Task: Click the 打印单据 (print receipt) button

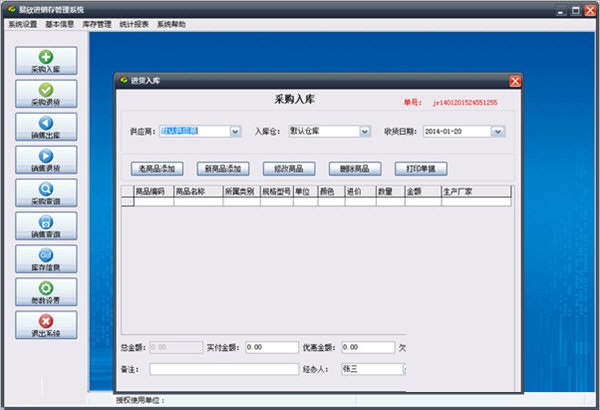Action: [421, 169]
